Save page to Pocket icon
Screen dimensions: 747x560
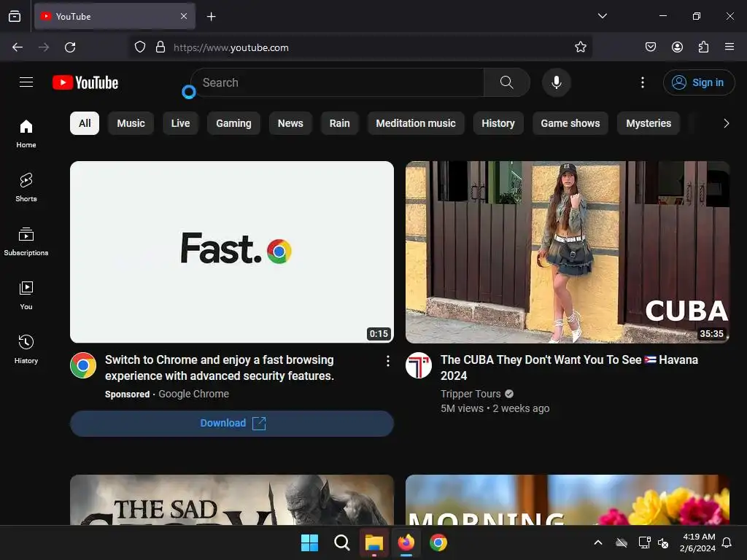pos(650,47)
